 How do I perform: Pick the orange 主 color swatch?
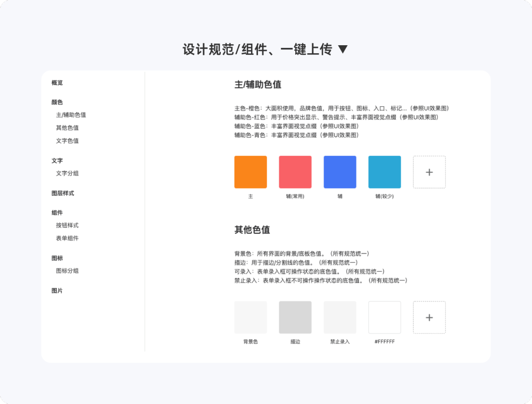(x=251, y=172)
